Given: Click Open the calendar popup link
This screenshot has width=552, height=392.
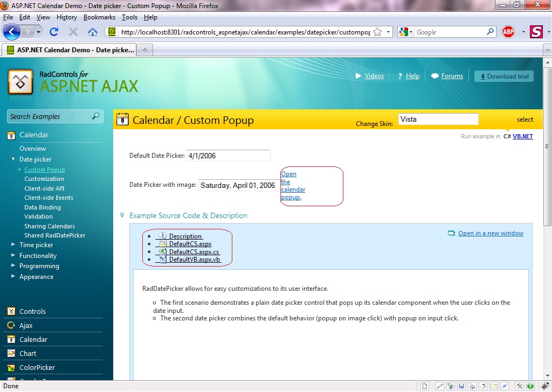Looking at the screenshot, I should 293,186.
